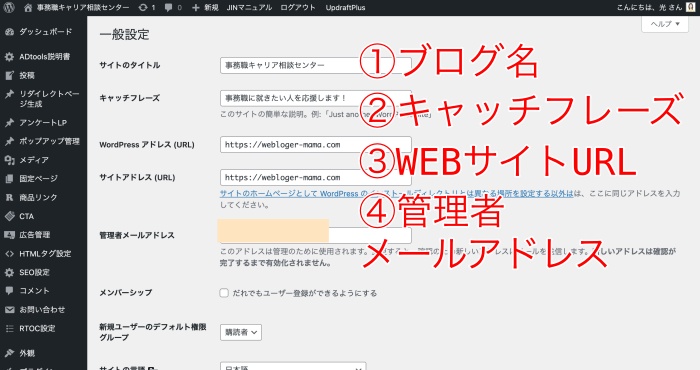
Task: Open updates via circular arrows icon
Action: coord(143,8)
